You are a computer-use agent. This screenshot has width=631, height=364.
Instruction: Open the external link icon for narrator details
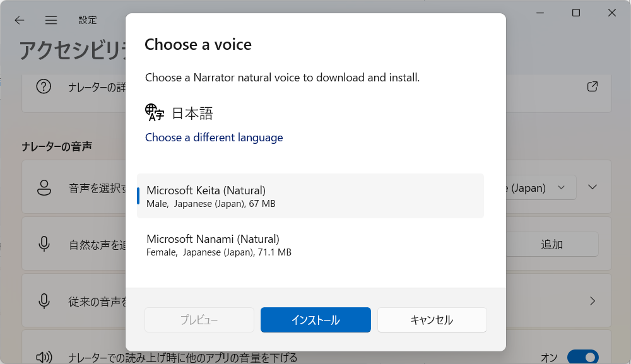pyautogui.click(x=592, y=86)
